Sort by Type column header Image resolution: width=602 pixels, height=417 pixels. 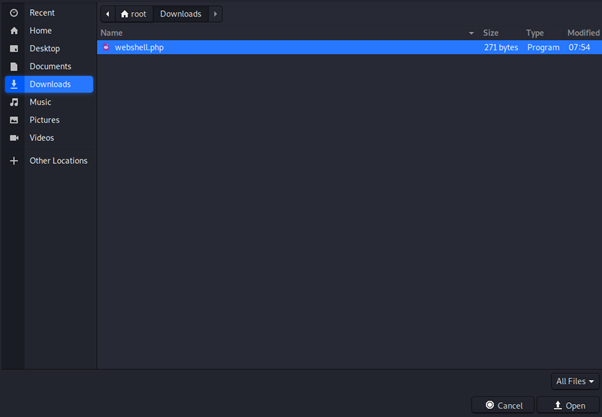535,33
